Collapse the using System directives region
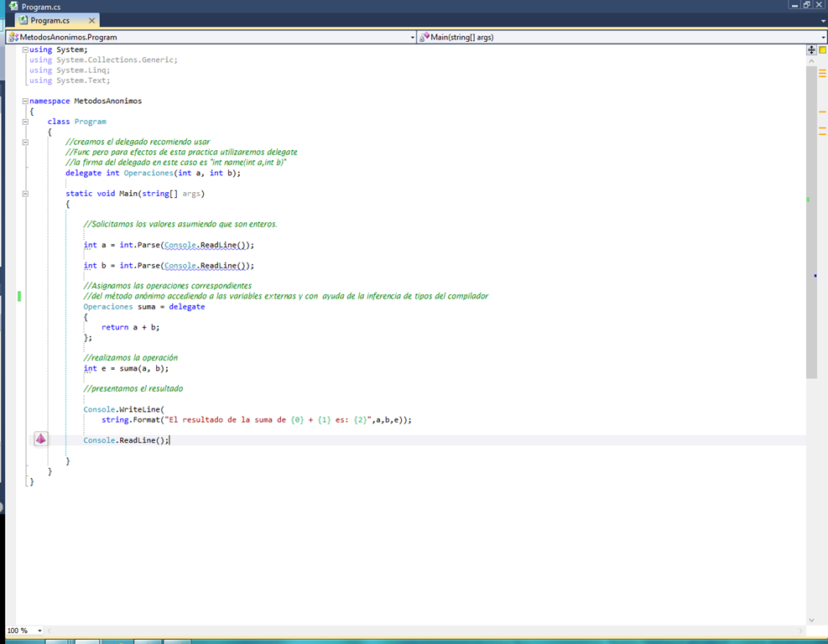 point(26,49)
